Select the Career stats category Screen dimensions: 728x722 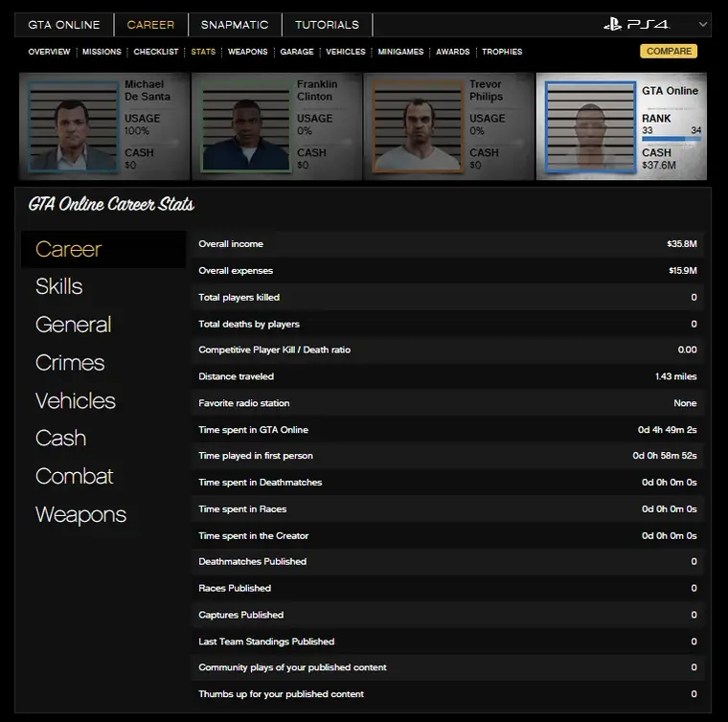tap(103, 249)
